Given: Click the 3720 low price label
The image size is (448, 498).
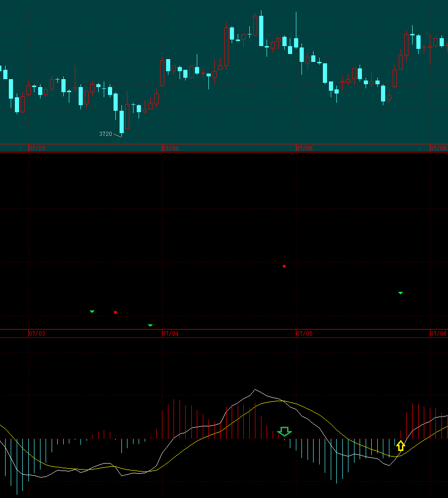Looking at the screenshot, I should point(106,134).
